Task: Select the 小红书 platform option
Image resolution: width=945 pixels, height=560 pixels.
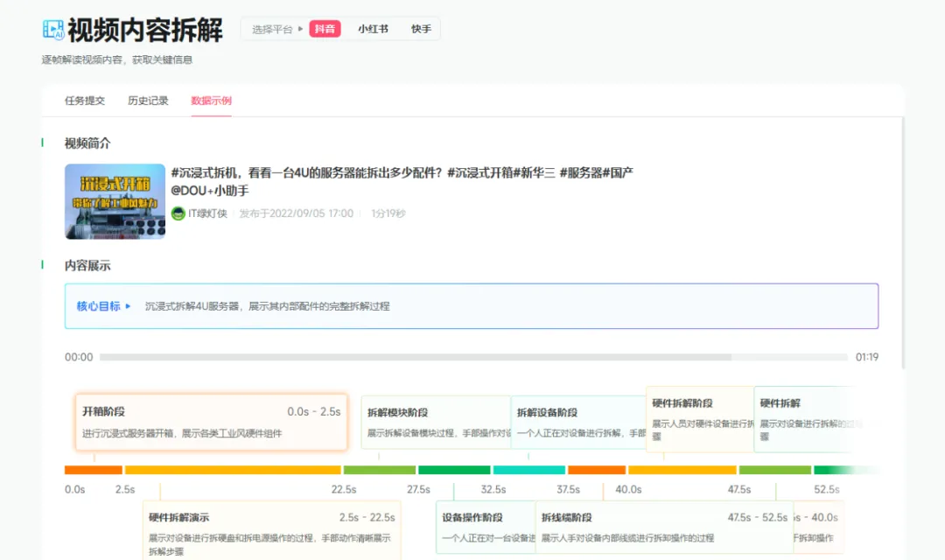Action: tap(373, 29)
